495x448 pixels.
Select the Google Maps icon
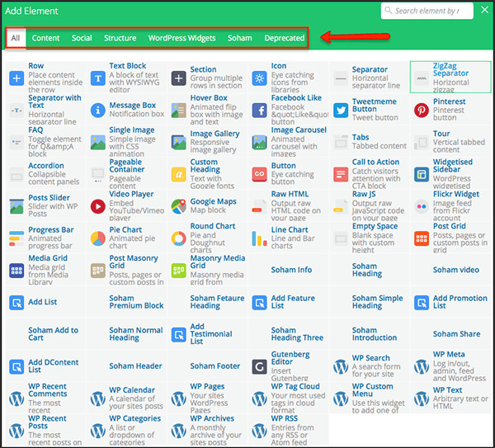click(179, 206)
